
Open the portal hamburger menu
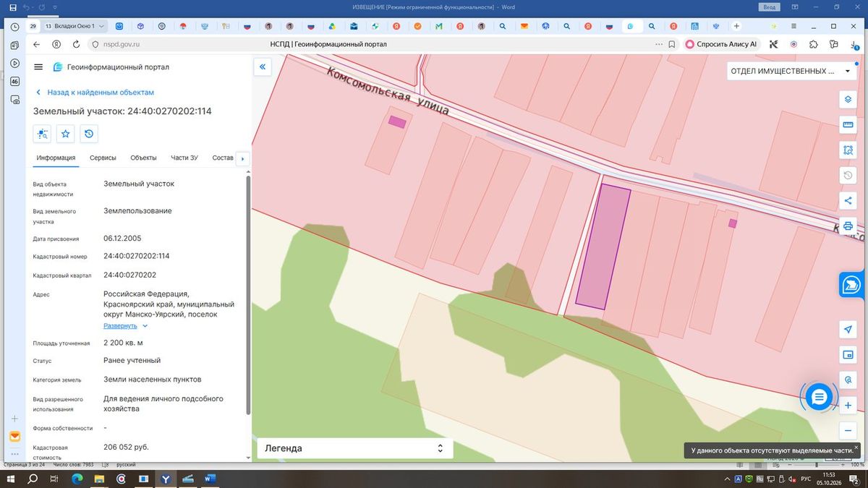[38, 67]
